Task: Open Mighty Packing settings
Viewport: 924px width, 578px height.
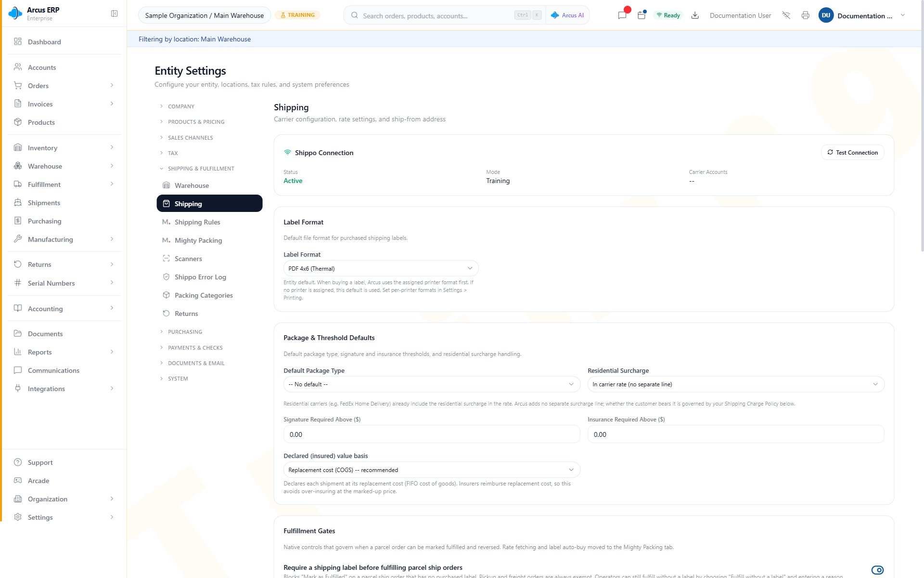Action: 209,240
